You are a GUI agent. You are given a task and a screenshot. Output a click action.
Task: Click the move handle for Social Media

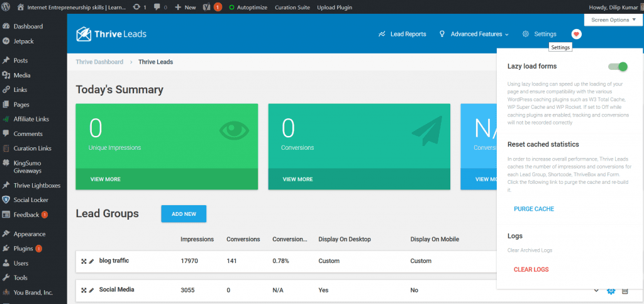[x=84, y=290]
